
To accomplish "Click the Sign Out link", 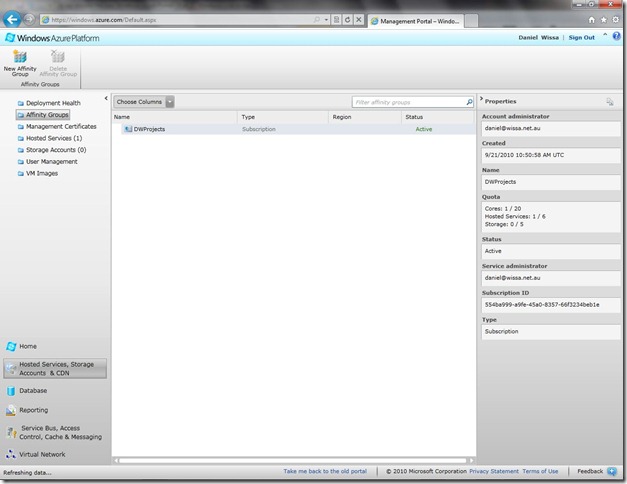I will (581, 37).
